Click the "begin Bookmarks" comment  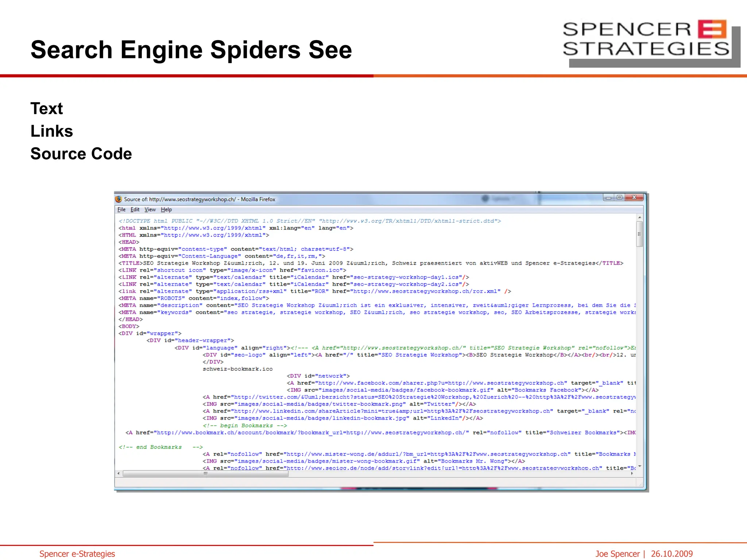245,426
